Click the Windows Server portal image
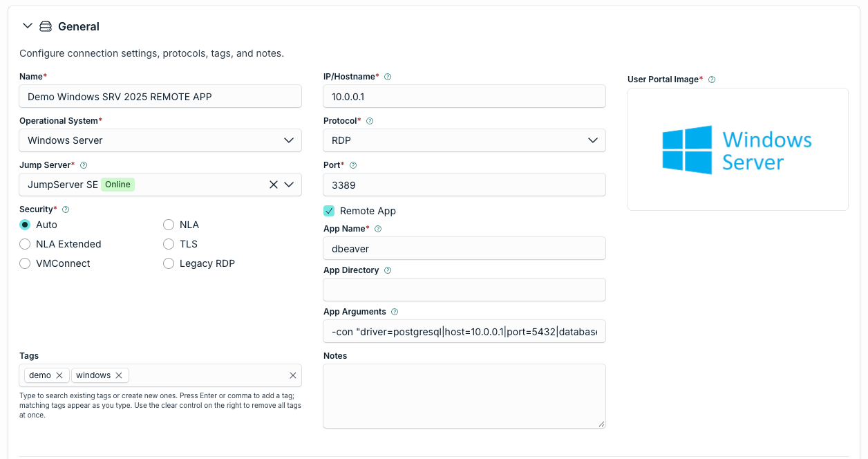Image resolution: width=868 pixels, height=459 pixels. pos(738,149)
